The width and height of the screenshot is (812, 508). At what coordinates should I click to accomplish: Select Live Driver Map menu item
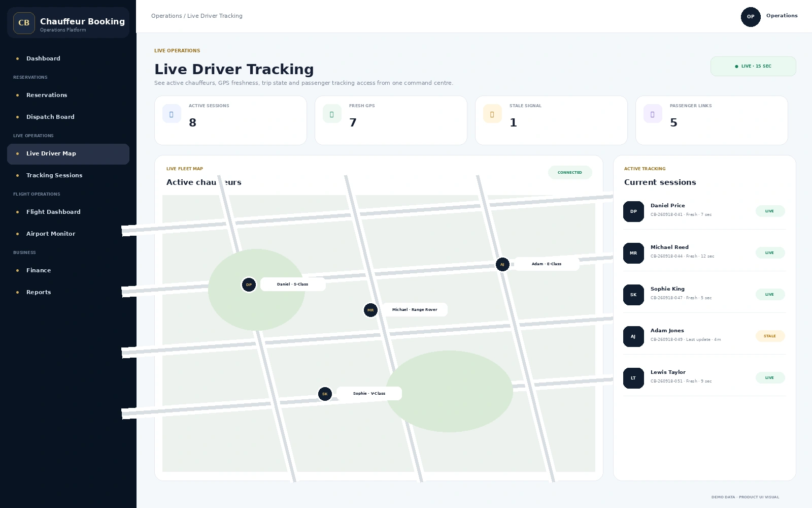(68, 154)
